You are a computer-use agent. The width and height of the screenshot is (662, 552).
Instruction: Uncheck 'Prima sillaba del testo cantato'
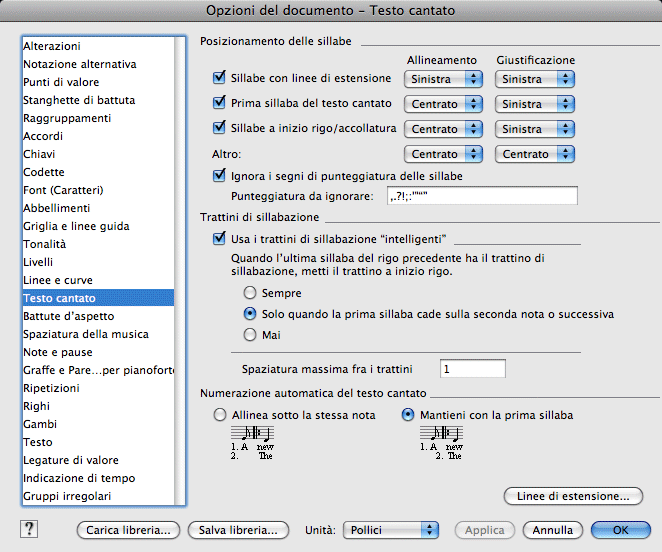[221, 103]
